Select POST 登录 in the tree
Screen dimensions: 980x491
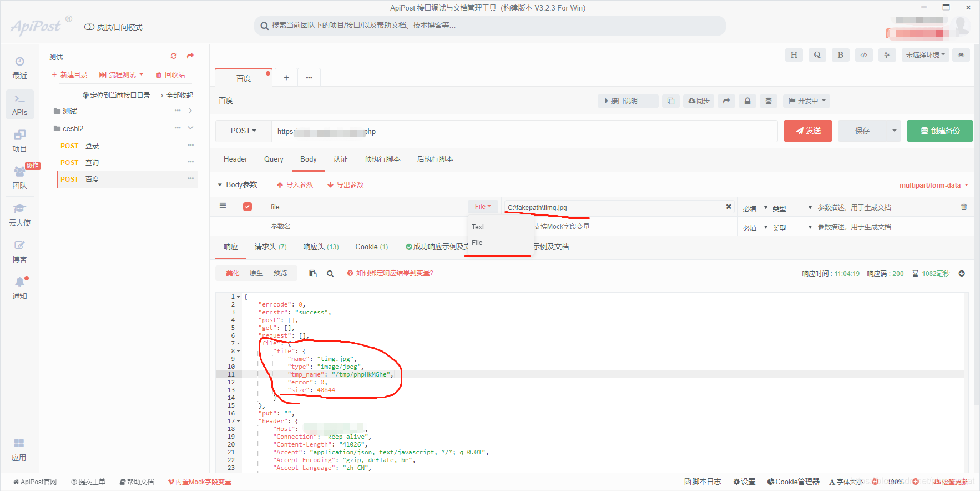[127, 146]
